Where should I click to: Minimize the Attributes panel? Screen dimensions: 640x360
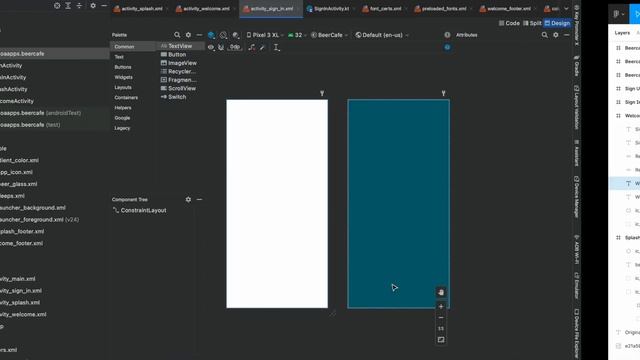(567, 35)
